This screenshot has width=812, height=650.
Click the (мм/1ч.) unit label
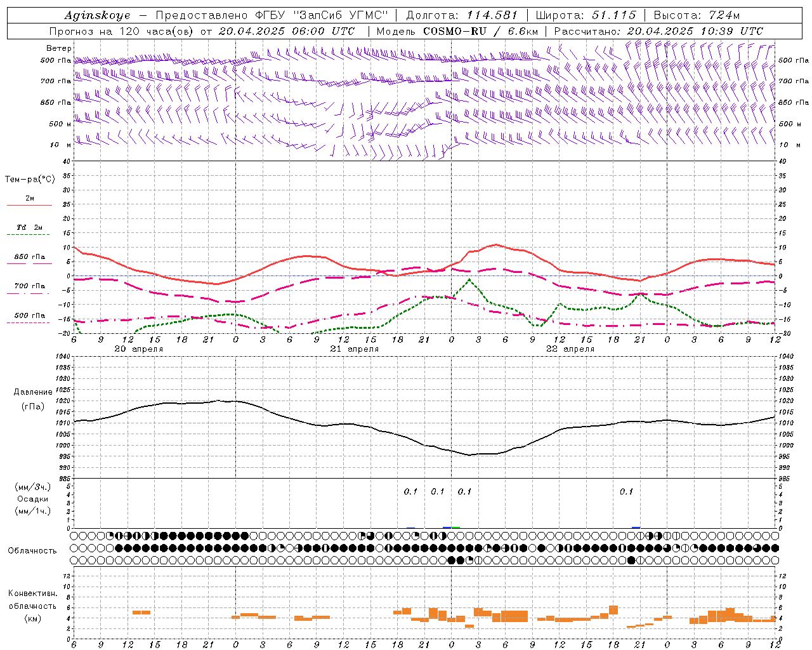33,511
